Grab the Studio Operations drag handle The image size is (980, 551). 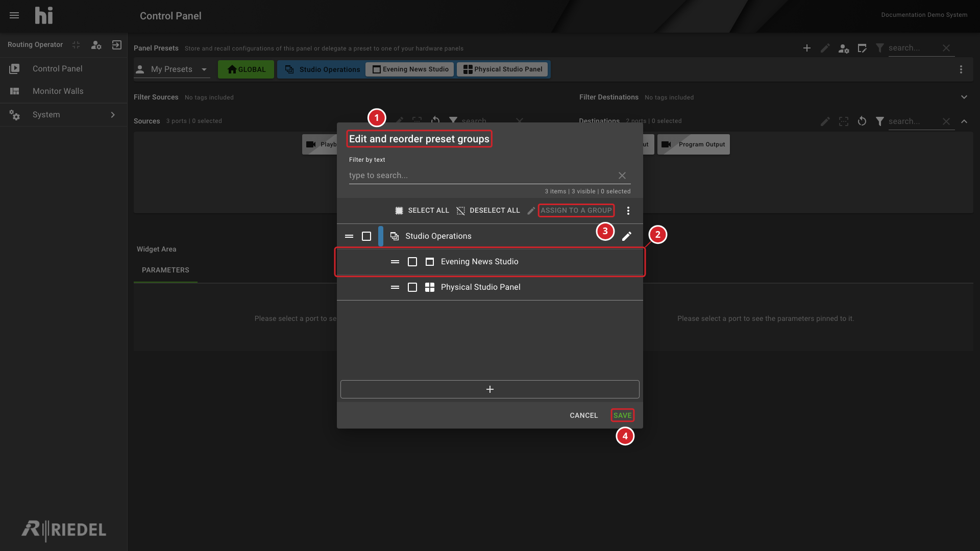(x=349, y=236)
